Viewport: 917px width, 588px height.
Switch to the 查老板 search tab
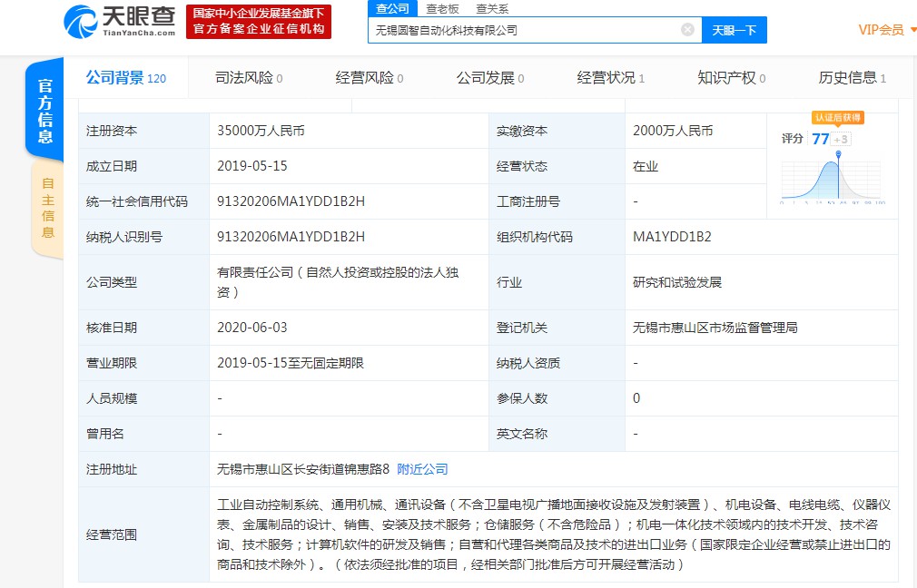click(x=443, y=9)
